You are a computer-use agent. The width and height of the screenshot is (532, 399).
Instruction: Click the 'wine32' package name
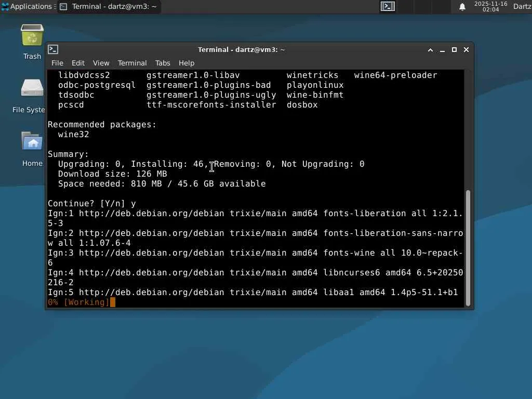coord(73,135)
